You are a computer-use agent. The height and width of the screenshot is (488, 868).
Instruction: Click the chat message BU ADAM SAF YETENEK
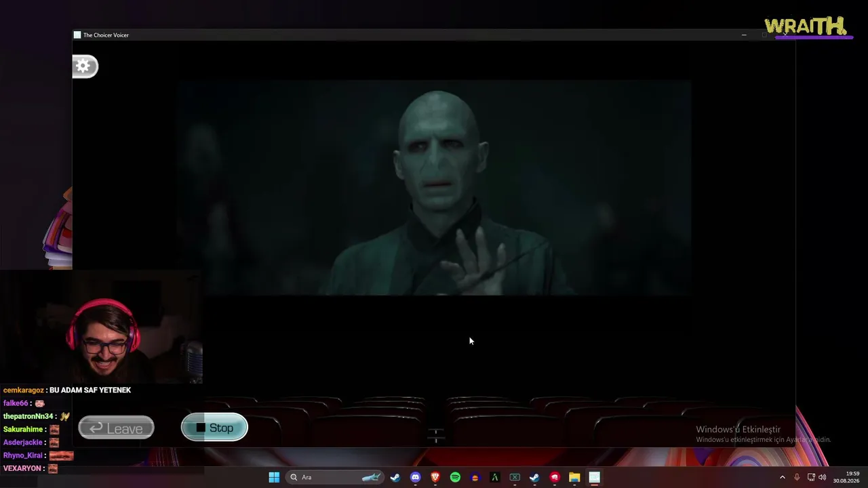point(90,390)
